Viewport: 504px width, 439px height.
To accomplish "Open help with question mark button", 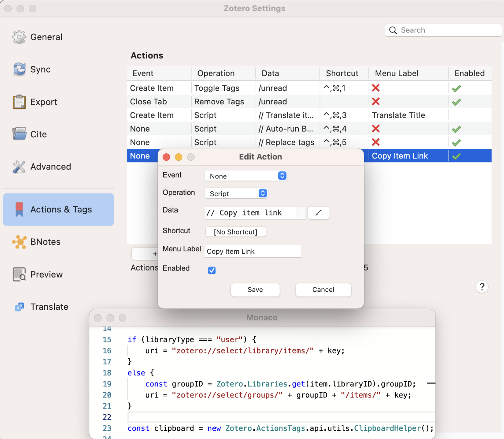I will 482,287.
